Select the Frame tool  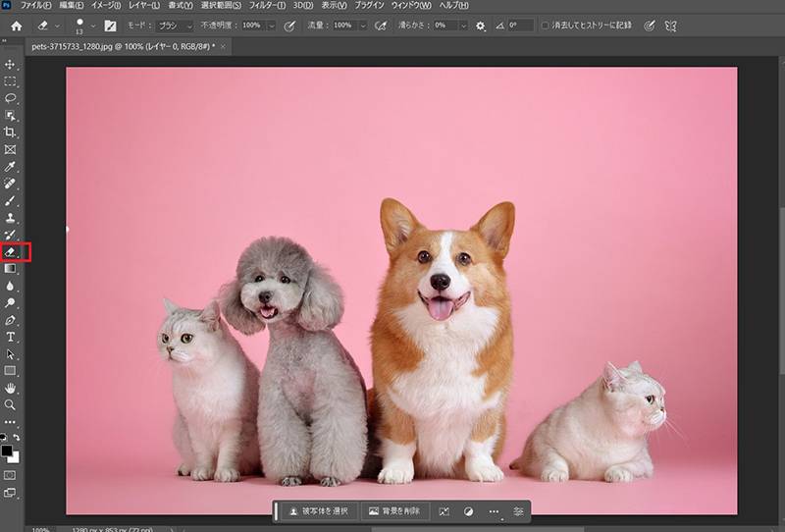click(x=10, y=149)
